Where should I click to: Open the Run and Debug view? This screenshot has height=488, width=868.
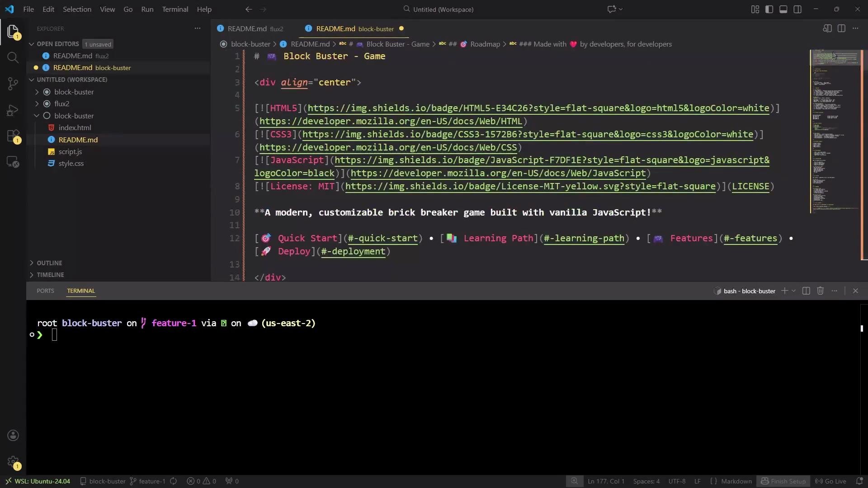(13, 110)
